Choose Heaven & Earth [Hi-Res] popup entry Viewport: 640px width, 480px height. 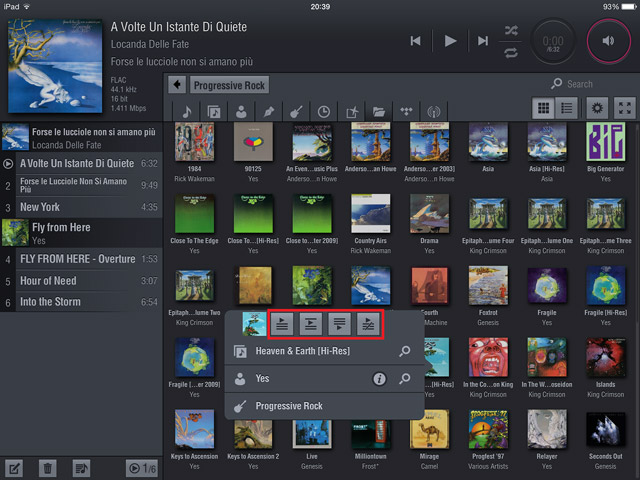pyautogui.click(x=300, y=352)
